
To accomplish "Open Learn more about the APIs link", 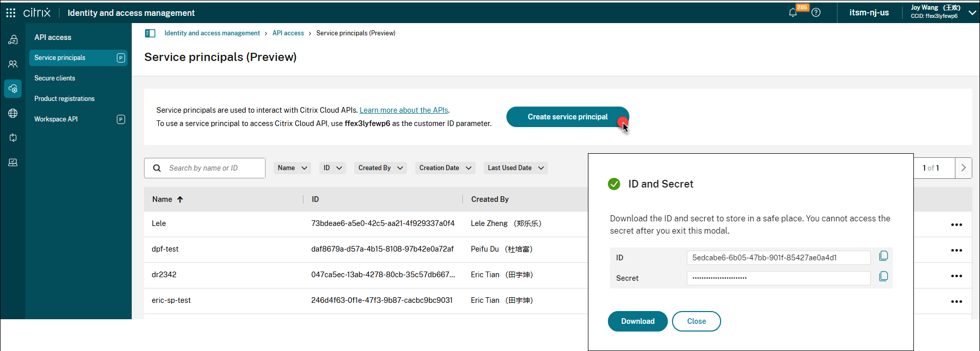I will pos(404,110).
